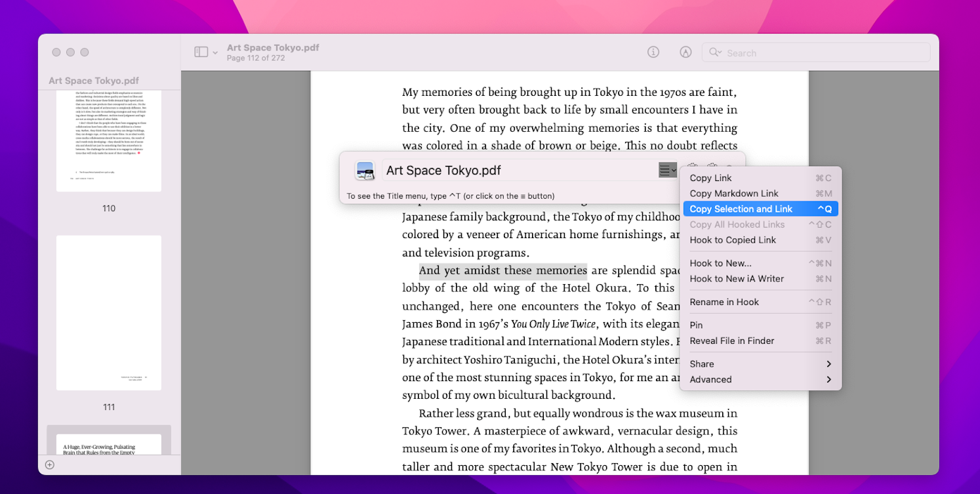
Task: Expand the Advanced submenu
Action: (760, 379)
